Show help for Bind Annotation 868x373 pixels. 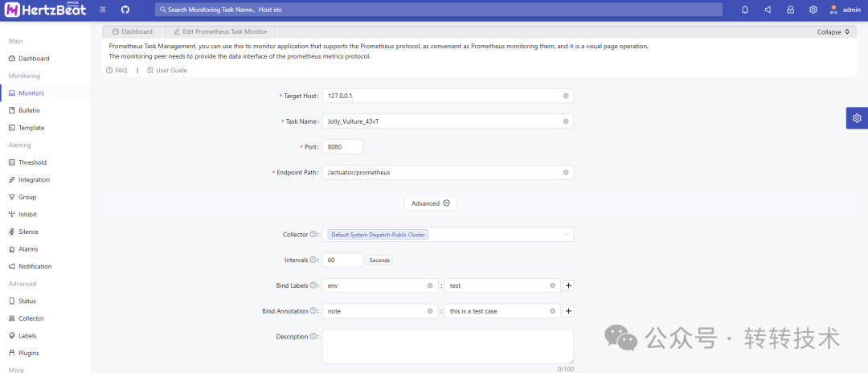(313, 311)
